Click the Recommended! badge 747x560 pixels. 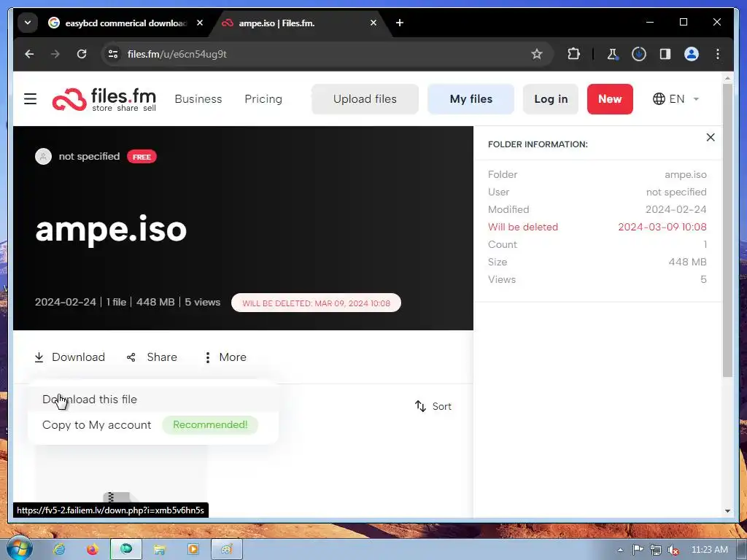point(210,425)
